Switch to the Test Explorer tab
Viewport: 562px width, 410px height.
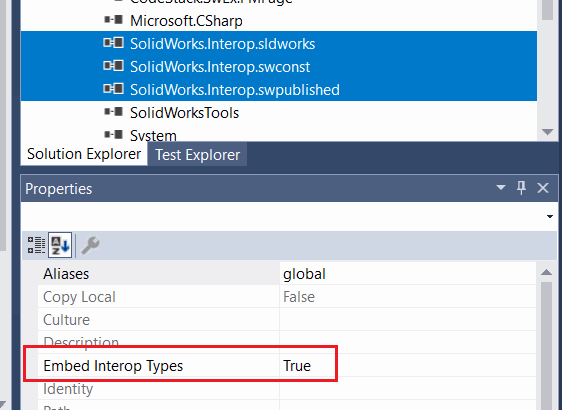(197, 155)
